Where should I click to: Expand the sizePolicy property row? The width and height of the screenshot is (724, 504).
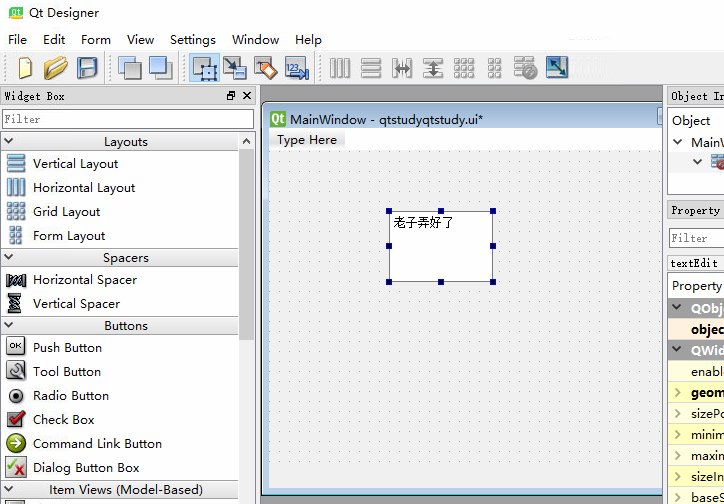pyautogui.click(x=677, y=414)
